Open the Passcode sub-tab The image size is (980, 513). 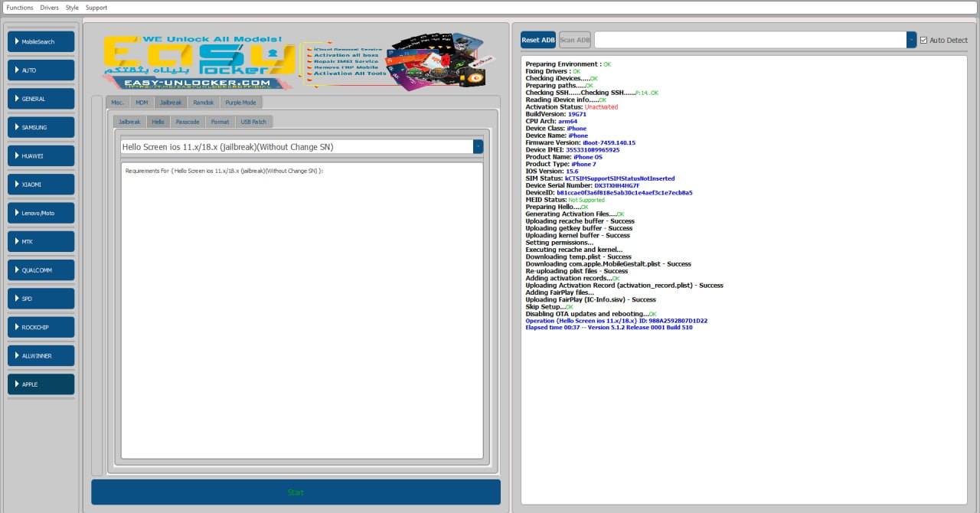pos(188,122)
